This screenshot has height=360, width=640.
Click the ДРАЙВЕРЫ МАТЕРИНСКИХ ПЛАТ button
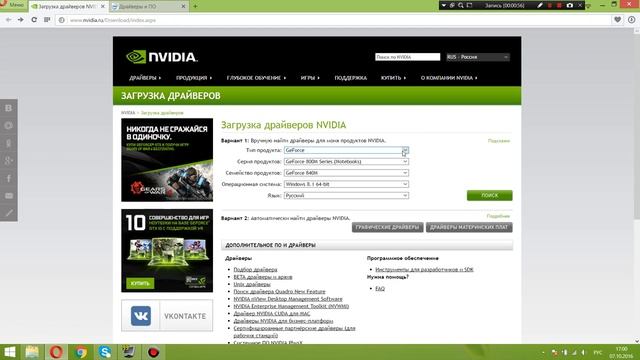(469, 227)
